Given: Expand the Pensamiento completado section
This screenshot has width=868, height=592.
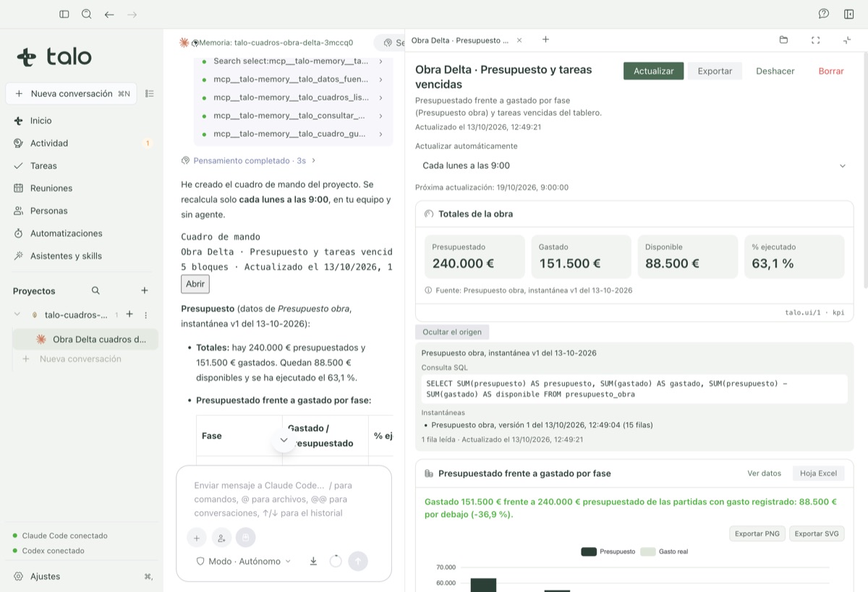Looking at the screenshot, I should [x=248, y=160].
